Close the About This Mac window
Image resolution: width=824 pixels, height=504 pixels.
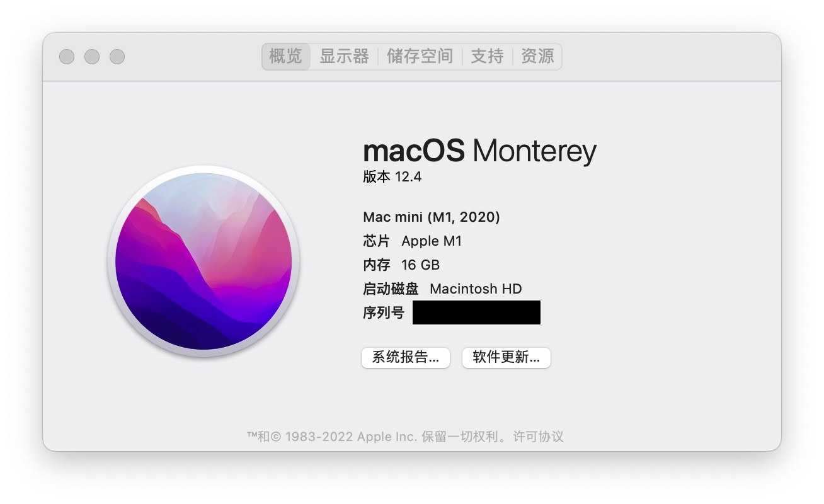(67, 57)
